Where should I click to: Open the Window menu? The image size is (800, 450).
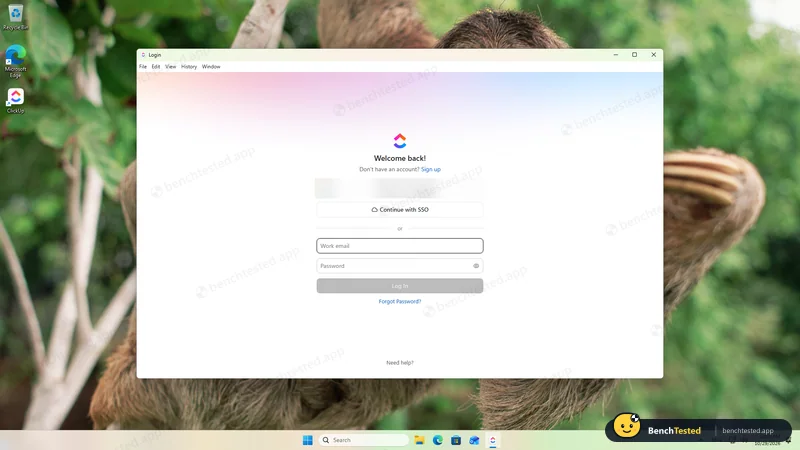pos(211,67)
